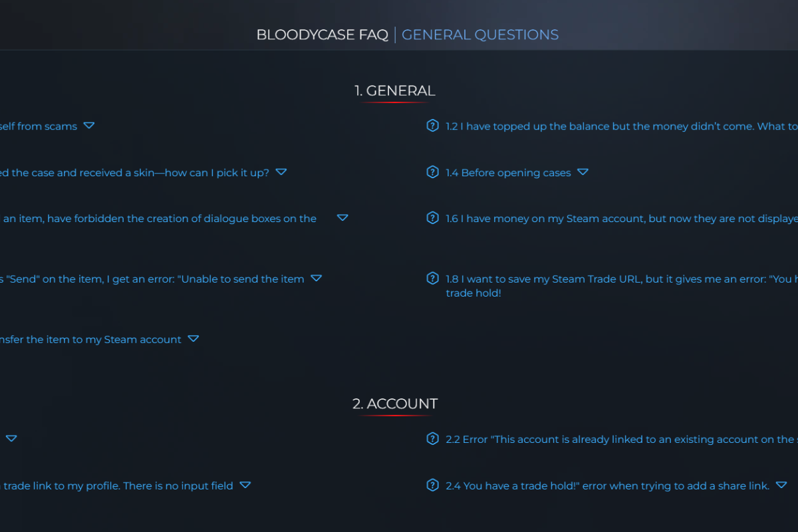Expand the scams protection question
Viewport: 798px width, 532px height.
pyautogui.click(x=89, y=126)
